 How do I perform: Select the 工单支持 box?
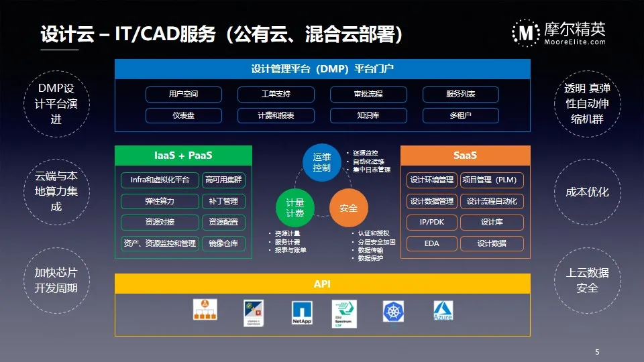276,94
